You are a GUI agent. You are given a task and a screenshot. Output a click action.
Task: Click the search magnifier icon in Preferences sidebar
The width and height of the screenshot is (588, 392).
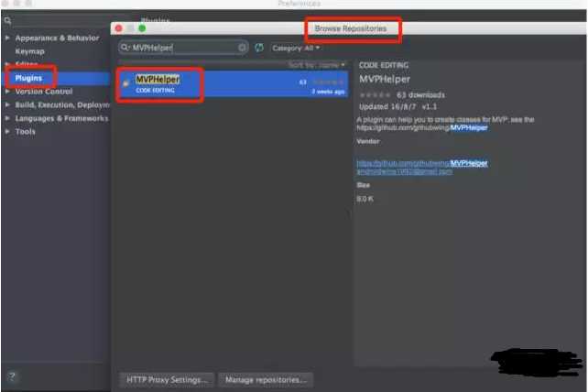click(x=8, y=20)
